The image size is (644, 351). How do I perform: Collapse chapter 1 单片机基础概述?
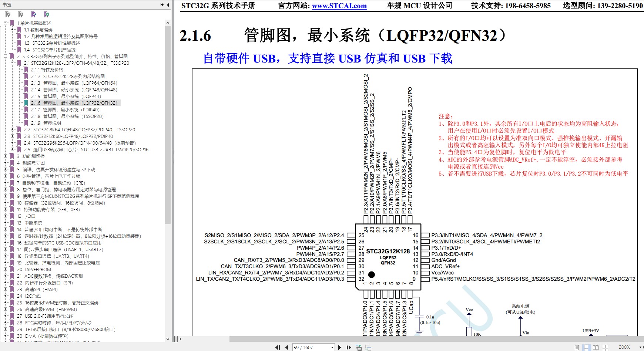pos(6,23)
